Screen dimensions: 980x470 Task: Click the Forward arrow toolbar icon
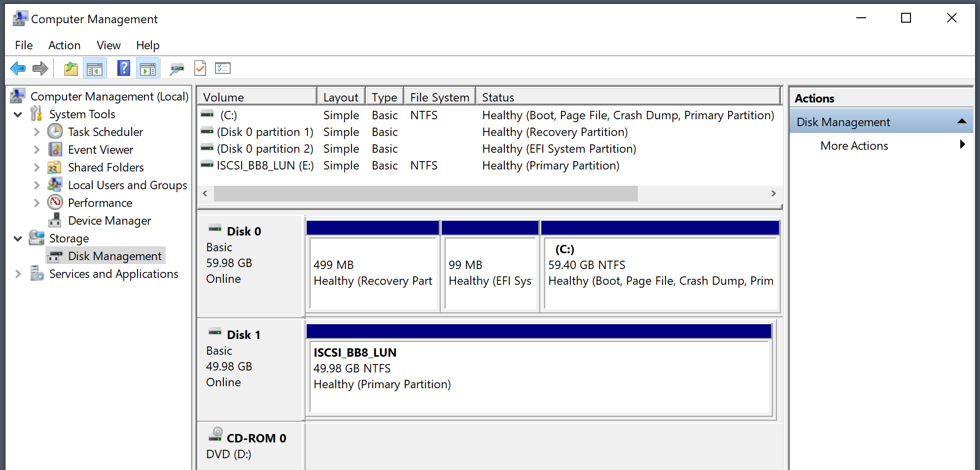[x=40, y=68]
